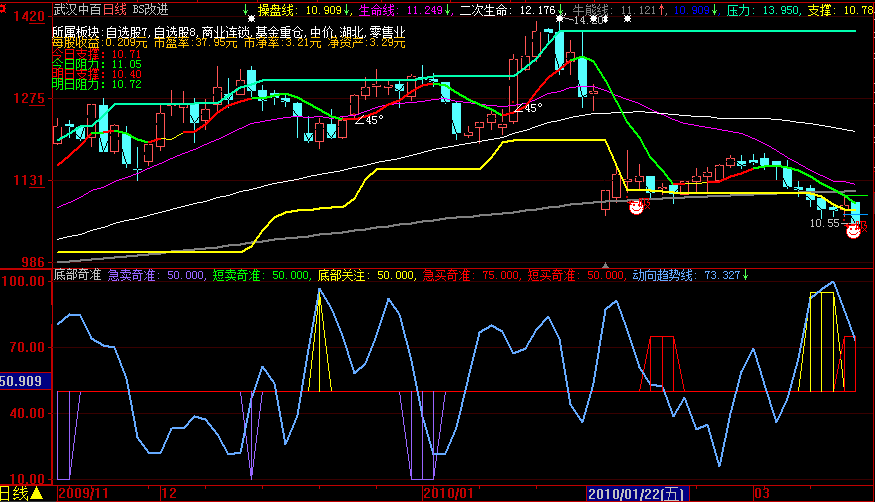The height and width of the screenshot is (502, 875).
Task: Click the down arrow before 操盘线 label
Action: [x=245, y=9]
